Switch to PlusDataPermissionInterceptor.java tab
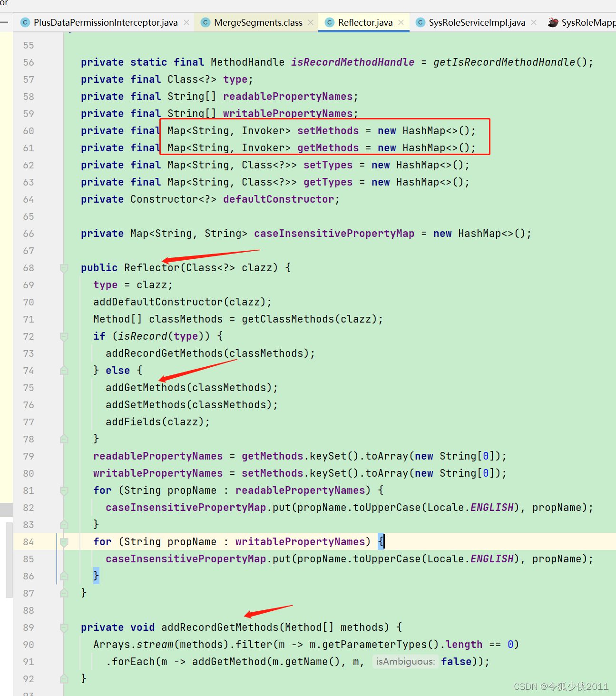The image size is (616, 696). point(105,22)
